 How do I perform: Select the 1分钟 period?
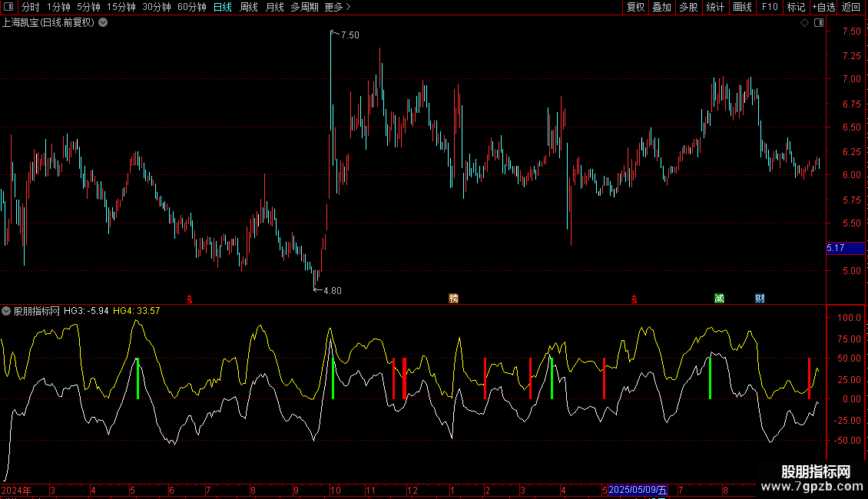[x=58, y=7]
